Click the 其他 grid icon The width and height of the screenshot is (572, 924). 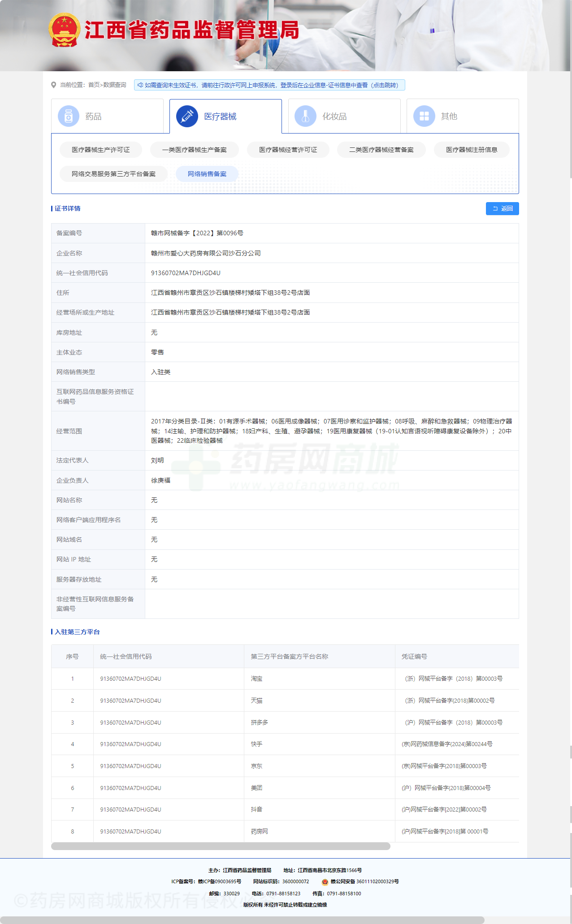pyautogui.click(x=424, y=117)
